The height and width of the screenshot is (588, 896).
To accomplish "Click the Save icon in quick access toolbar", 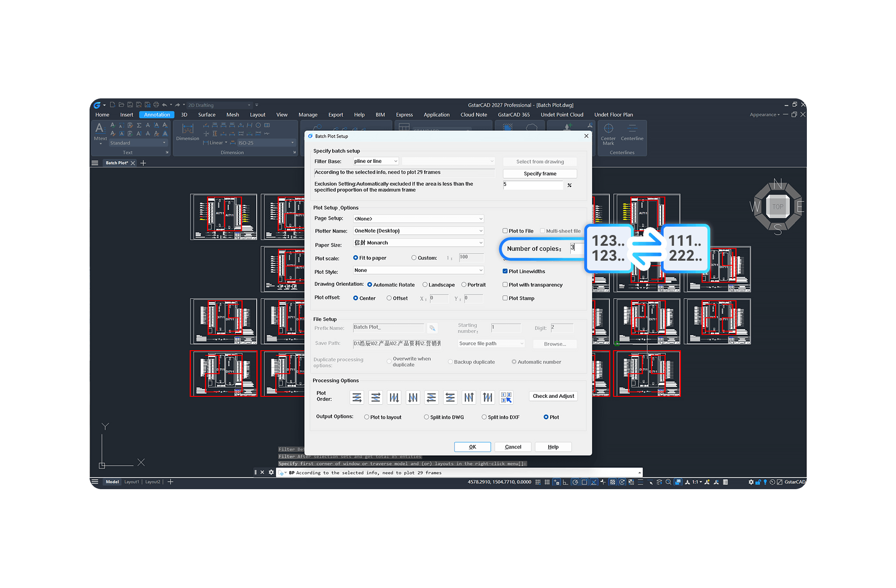I will [130, 105].
